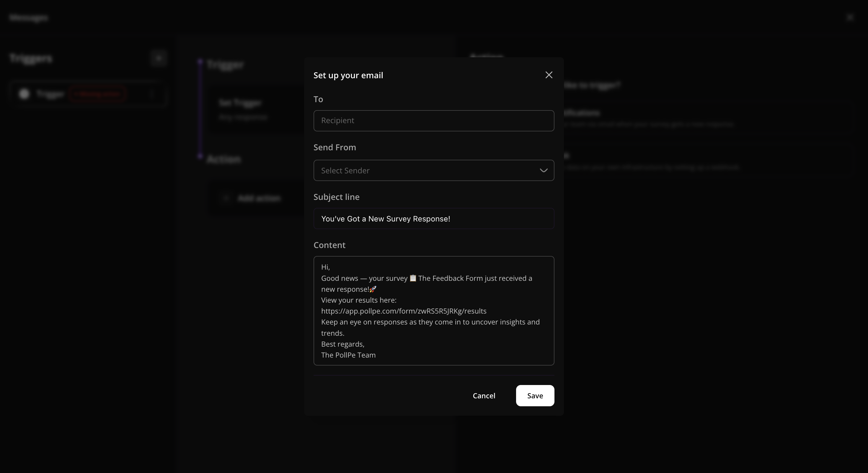
Task: Click the add button beside Triggers heading
Action: pos(159,58)
